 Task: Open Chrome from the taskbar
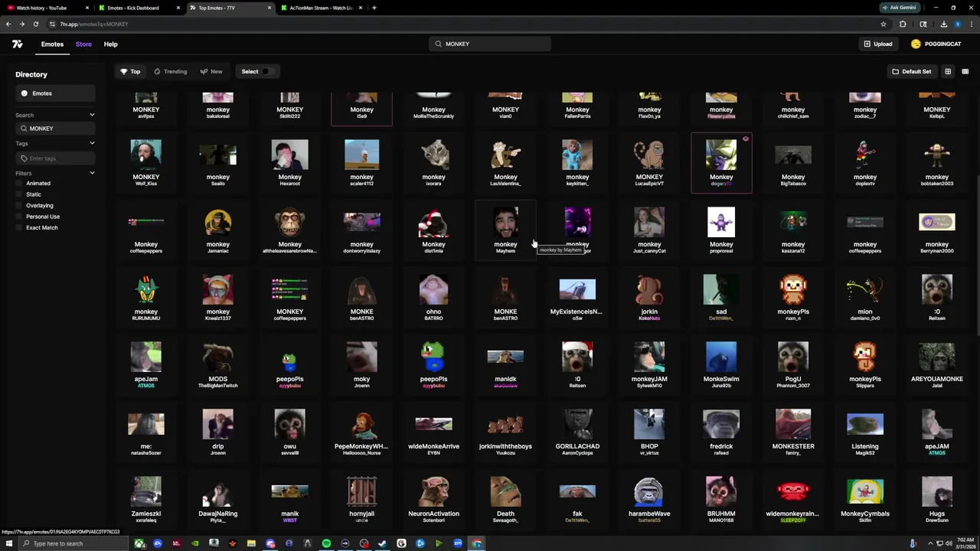point(476,544)
